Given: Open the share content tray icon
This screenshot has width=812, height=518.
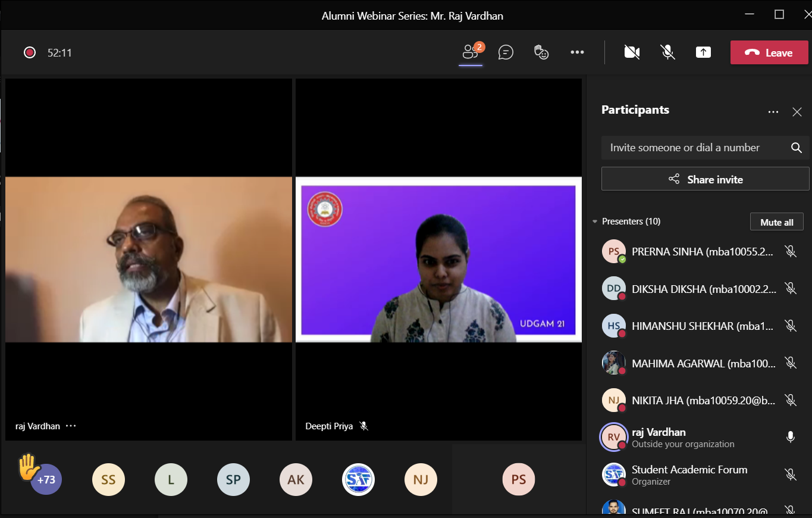Looking at the screenshot, I should 703,52.
